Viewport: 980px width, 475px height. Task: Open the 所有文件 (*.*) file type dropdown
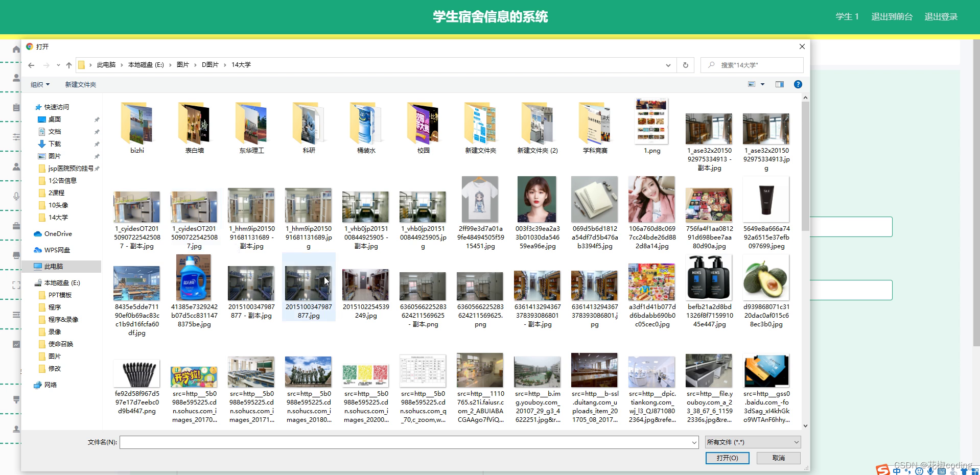(x=752, y=442)
